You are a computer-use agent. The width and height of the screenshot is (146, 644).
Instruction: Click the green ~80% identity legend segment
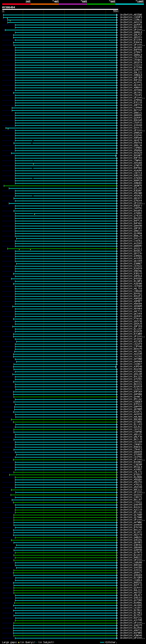pos(101,4)
